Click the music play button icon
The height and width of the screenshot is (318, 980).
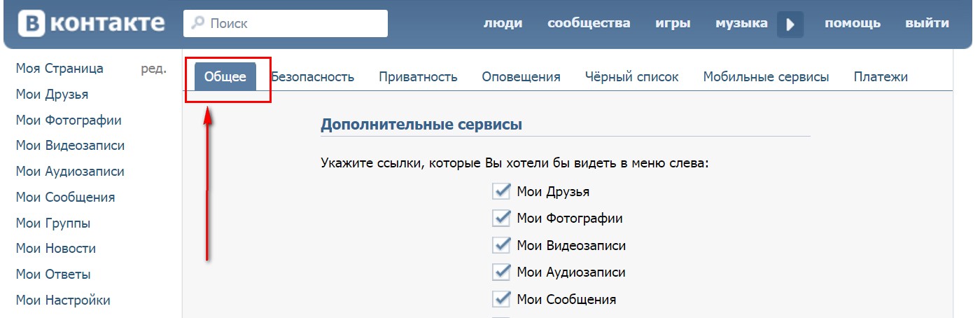point(790,25)
